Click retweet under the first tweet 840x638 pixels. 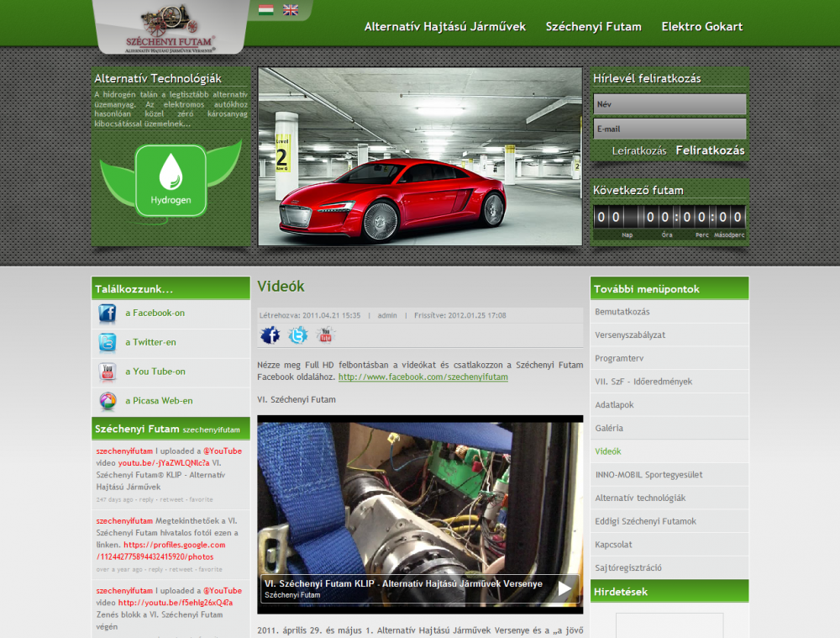tap(171, 499)
